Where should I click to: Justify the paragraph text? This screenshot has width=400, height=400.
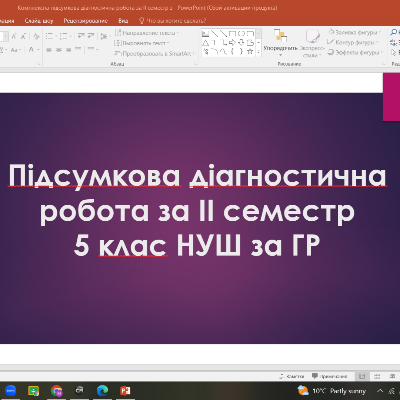coord(78,49)
